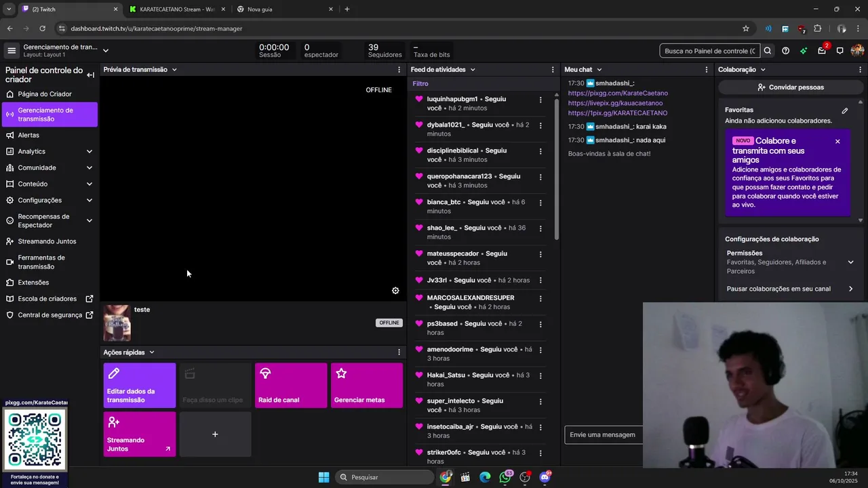Open the notifications inbox with badge
Viewport: 868px width, 488px height.
[822, 51]
